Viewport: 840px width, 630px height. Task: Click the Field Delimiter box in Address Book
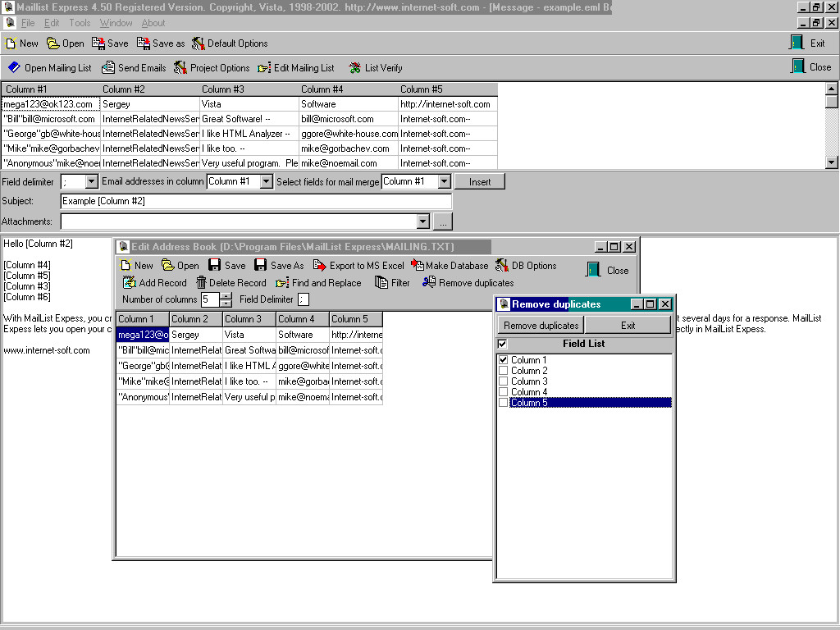(304, 299)
